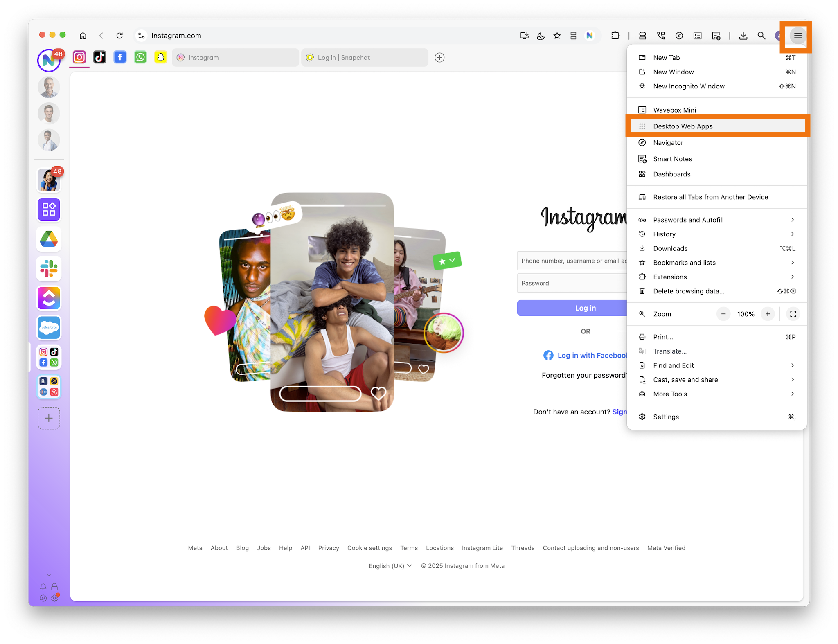Open sidebar settings gear icon

point(54,598)
